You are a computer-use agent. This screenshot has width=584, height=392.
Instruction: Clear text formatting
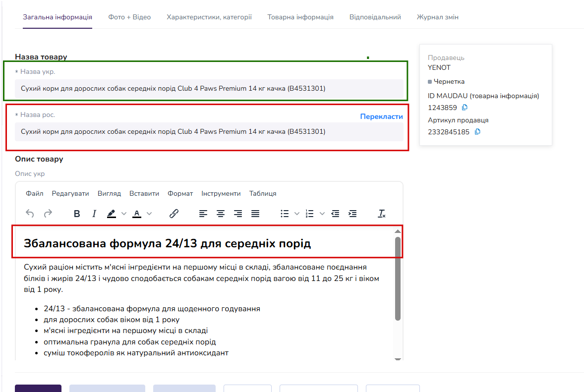pos(381,214)
